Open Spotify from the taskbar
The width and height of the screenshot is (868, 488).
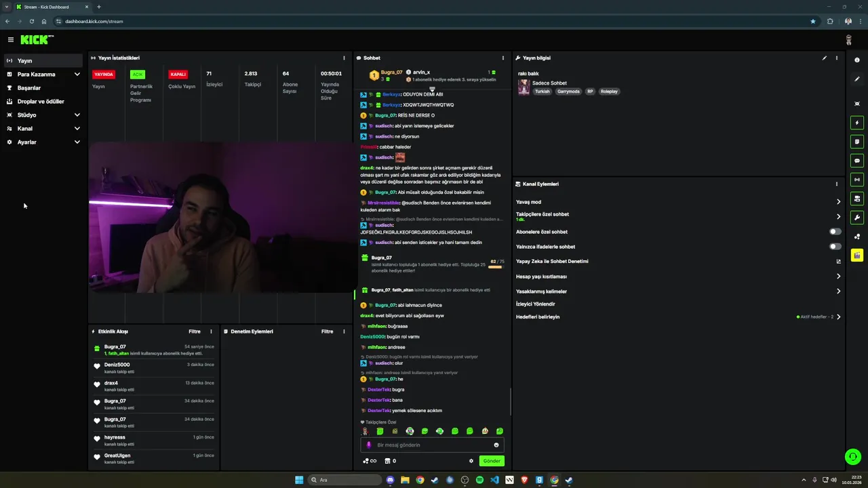coord(479,480)
